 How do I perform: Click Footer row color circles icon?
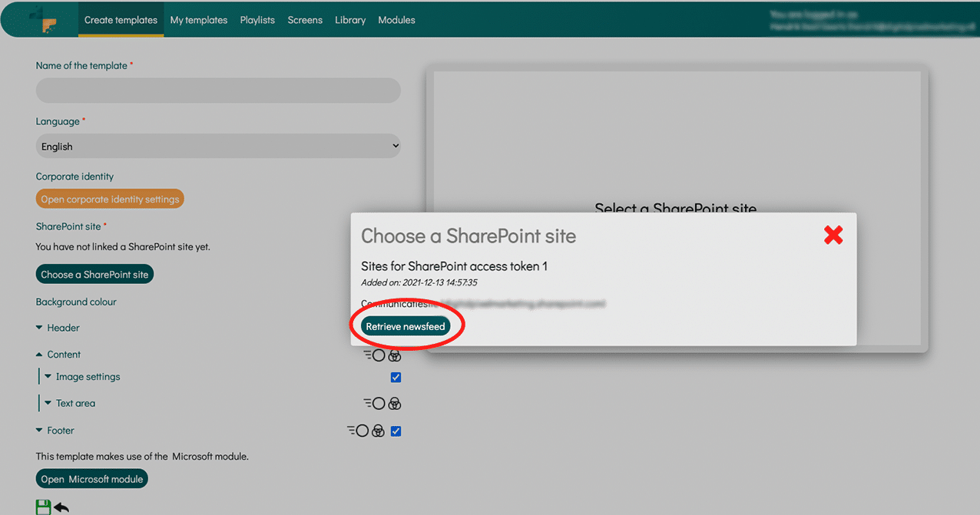click(x=378, y=431)
